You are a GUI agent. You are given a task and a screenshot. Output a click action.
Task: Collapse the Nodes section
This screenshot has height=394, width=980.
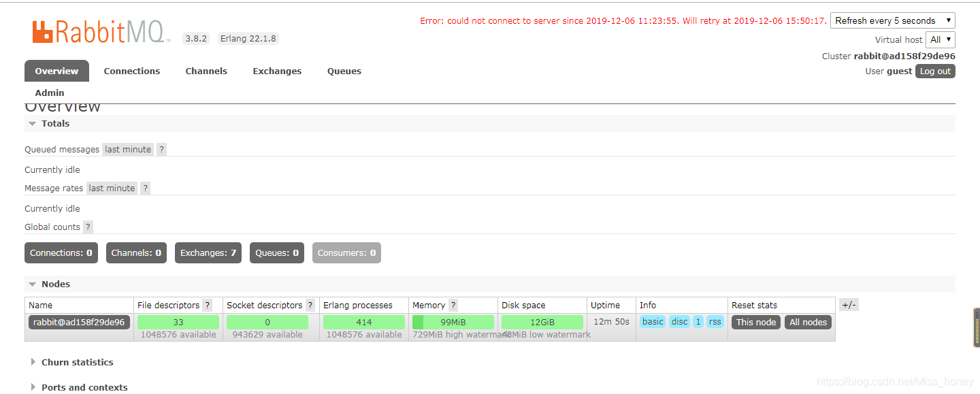pyautogui.click(x=49, y=284)
